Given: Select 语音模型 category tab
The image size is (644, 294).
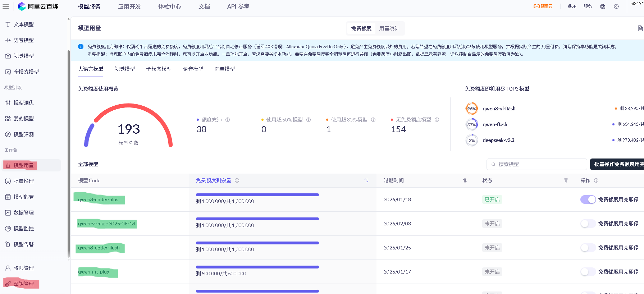Looking at the screenshot, I should [x=193, y=69].
